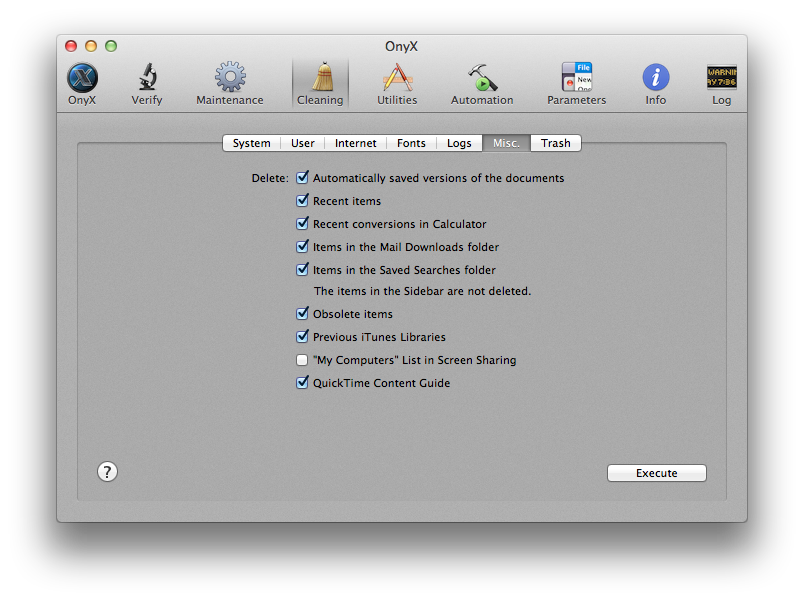Open the Utilities toolbar icon
Screen dimensions: 804x601
tap(397, 78)
